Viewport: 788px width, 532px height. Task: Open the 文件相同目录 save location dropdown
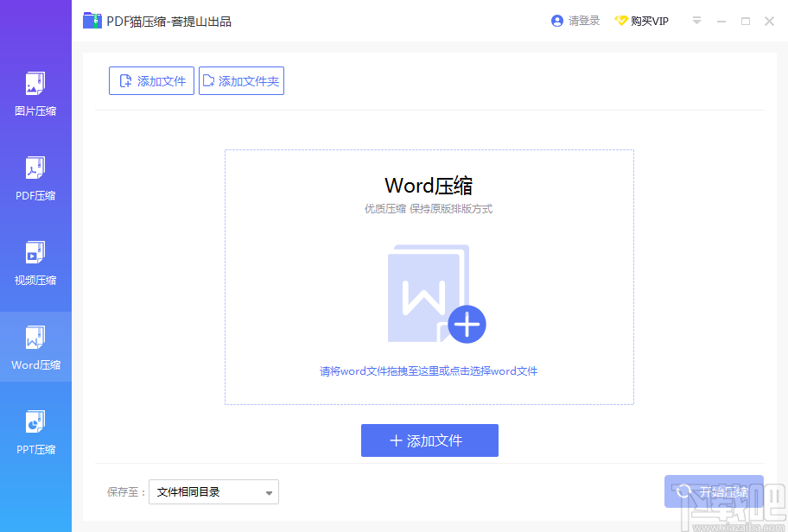click(213, 491)
